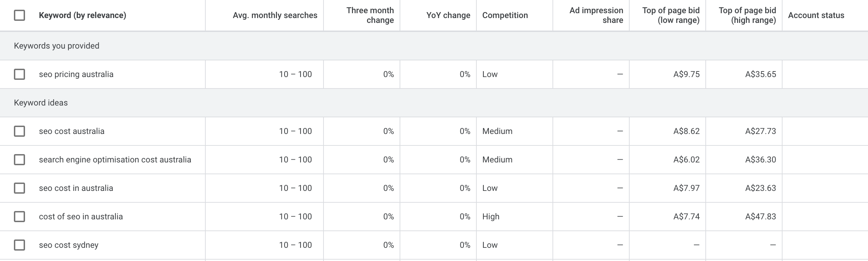Check the 'seo cost in australia' checkbox
868x261 pixels.
coord(19,188)
